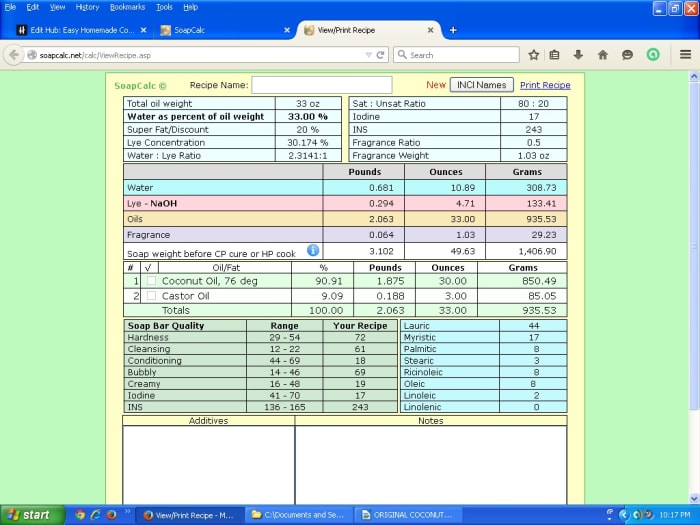Open ORIGINAL COCONUT taskbar button

tap(408, 515)
